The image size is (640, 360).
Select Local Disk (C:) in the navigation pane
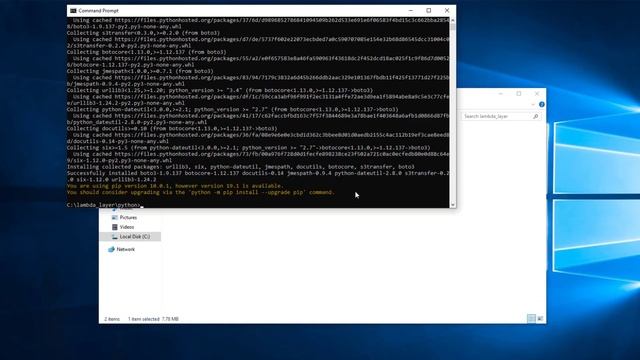(x=130, y=237)
